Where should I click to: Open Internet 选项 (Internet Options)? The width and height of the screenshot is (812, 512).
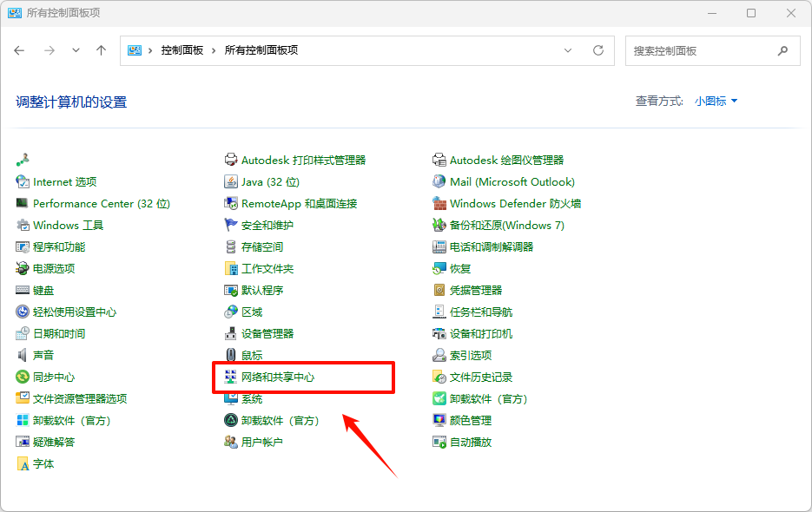61,181
